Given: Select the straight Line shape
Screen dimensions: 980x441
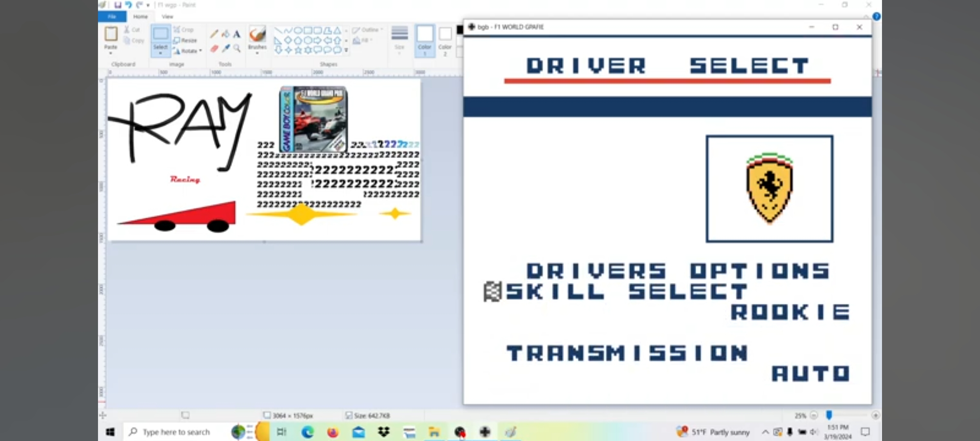Looking at the screenshot, I should pos(278,31).
